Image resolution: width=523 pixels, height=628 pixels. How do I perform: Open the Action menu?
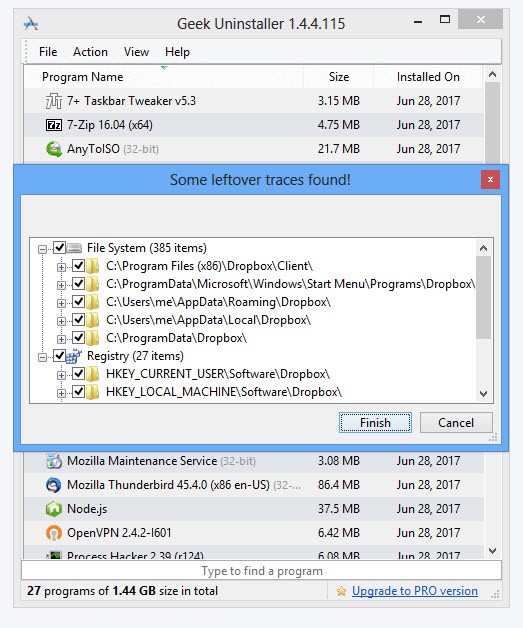pyautogui.click(x=90, y=52)
